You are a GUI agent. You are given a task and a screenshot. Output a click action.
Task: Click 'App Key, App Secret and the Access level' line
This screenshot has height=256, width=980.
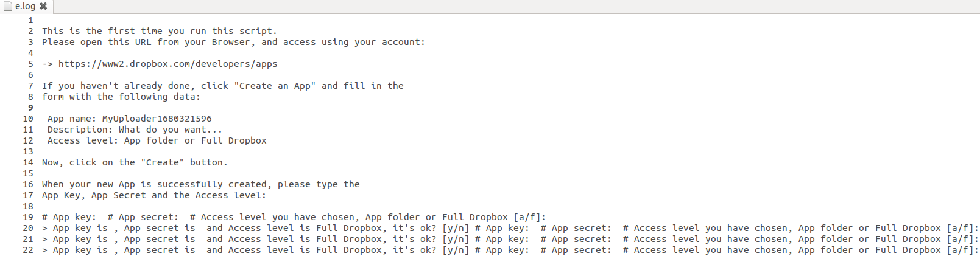(154, 195)
